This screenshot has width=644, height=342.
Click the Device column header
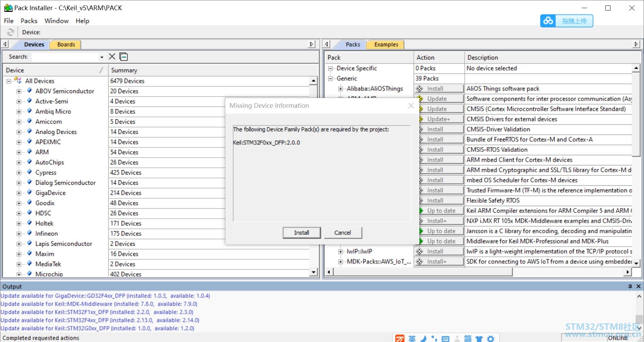(x=55, y=70)
